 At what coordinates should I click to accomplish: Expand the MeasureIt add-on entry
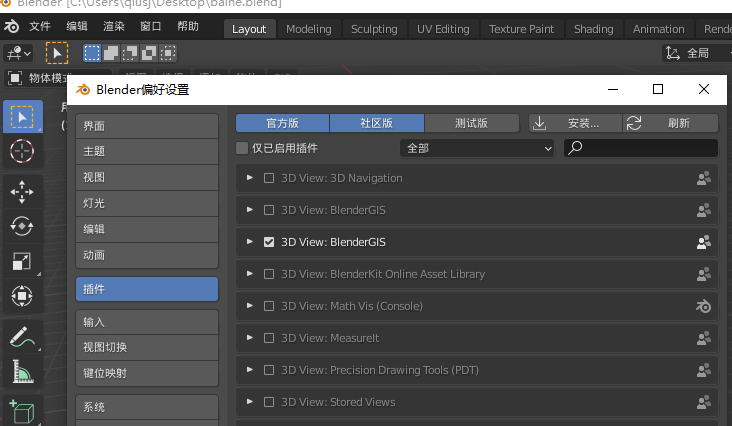point(250,338)
